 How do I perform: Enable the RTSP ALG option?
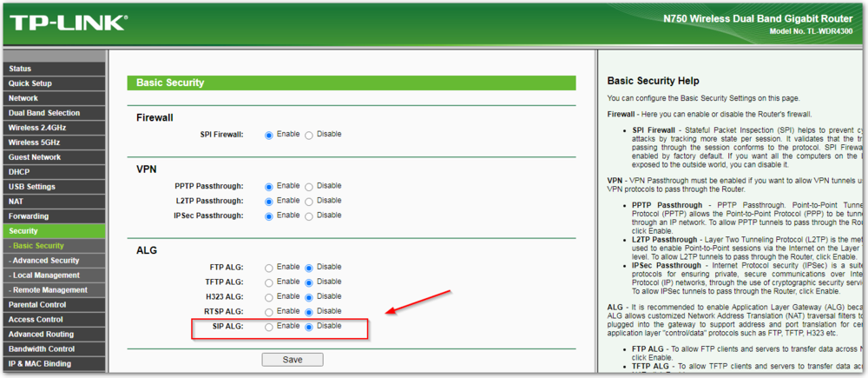pos(269,312)
